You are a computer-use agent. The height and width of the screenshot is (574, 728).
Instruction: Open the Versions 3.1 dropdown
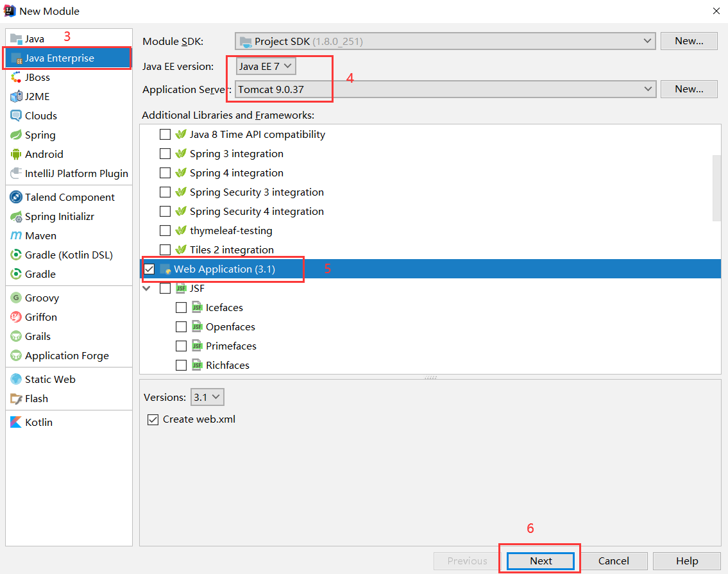coord(208,398)
